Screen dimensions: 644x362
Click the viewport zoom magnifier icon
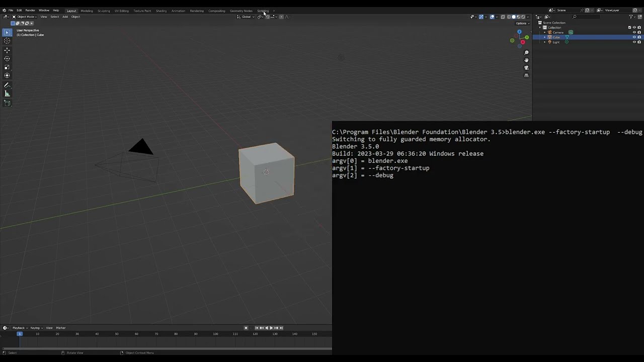(x=526, y=52)
